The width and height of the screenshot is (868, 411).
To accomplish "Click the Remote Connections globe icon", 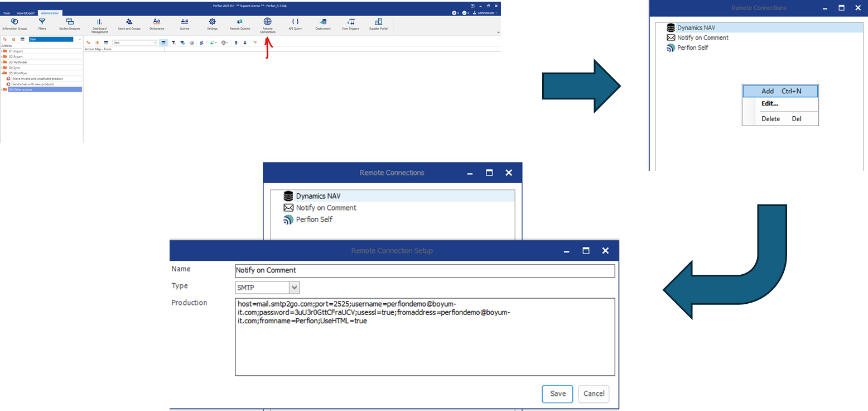I will pyautogui.click(x=267, y=21).
